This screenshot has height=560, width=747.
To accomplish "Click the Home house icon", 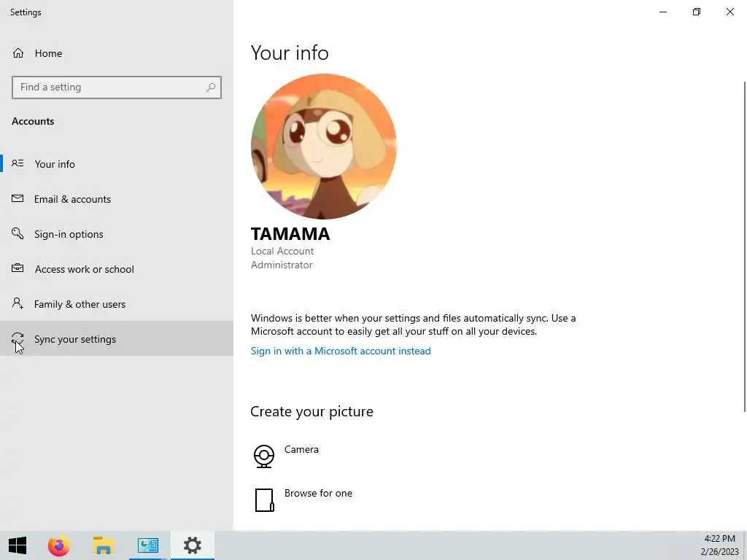I will click(18, 52).
